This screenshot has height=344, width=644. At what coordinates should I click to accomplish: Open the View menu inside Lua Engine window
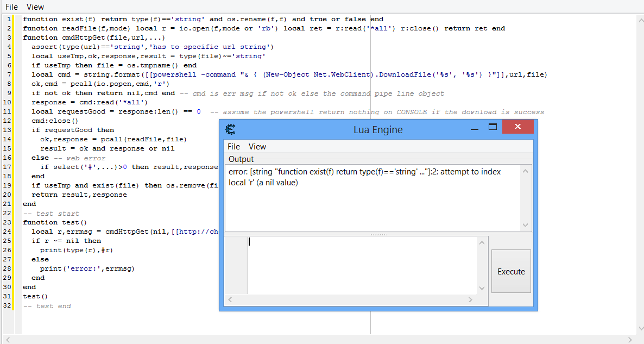257,147
